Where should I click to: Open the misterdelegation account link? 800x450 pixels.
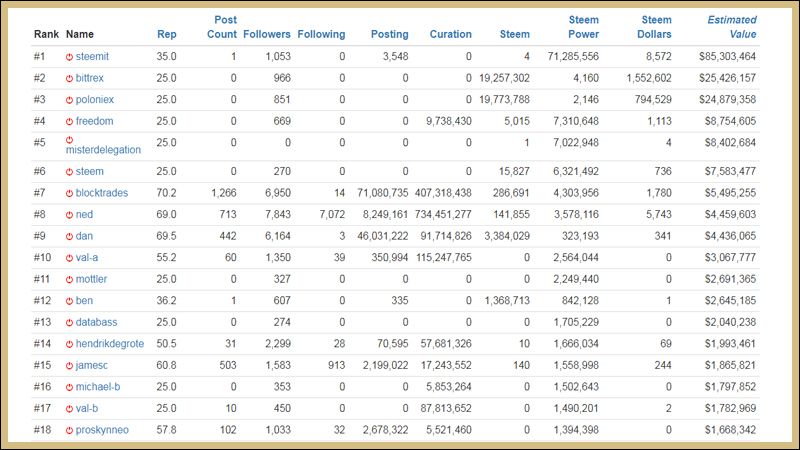(x=103, y=150)
